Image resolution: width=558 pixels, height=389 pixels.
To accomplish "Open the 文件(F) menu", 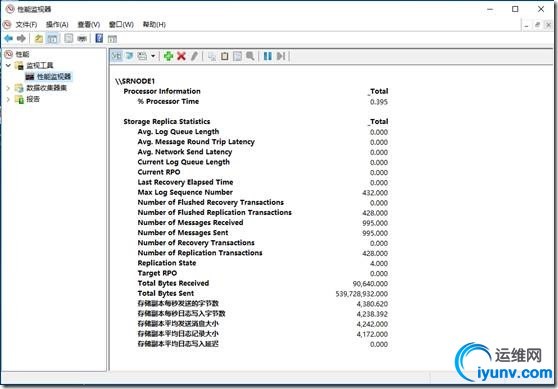I will pos(26,24).
